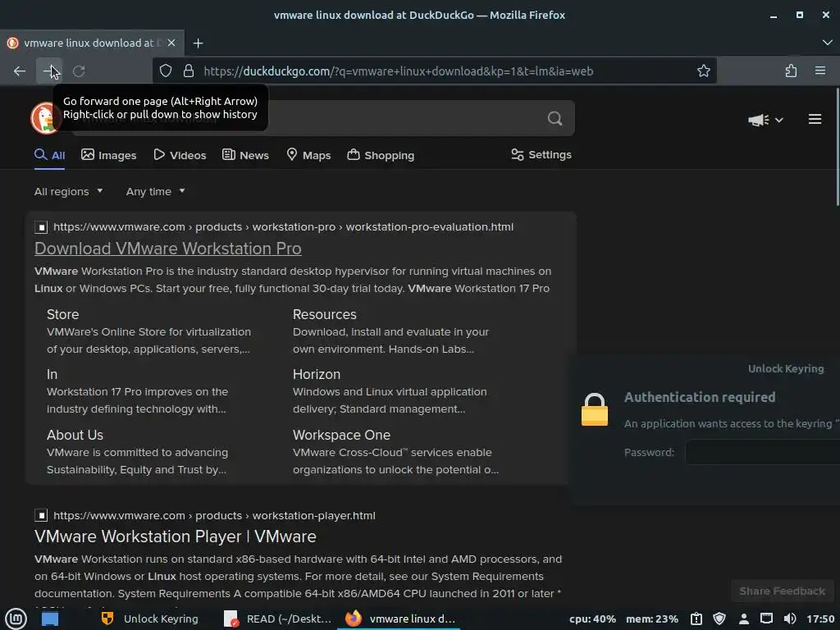Screen dimensions: 840x630
Task: Click favicon beside workstation-player result URL
Action: click(41, 515)
